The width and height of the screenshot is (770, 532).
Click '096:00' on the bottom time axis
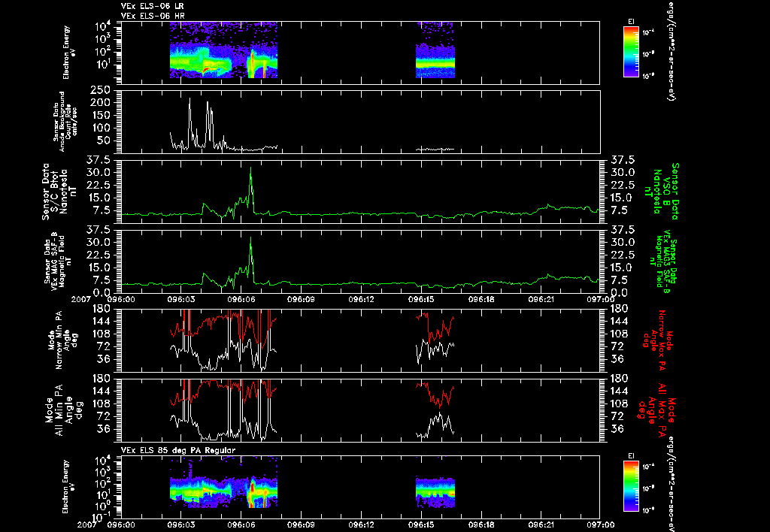click(121, 524)
